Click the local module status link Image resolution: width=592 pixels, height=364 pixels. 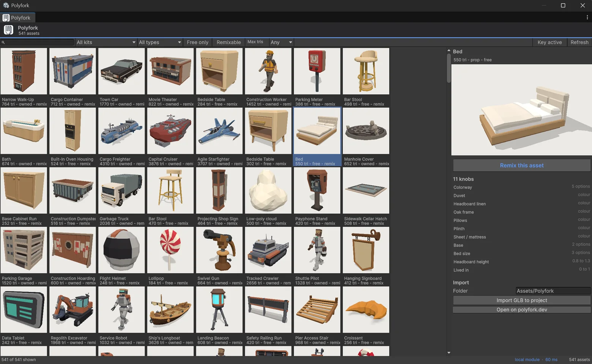pyautogui.click(x=527, y=359)
